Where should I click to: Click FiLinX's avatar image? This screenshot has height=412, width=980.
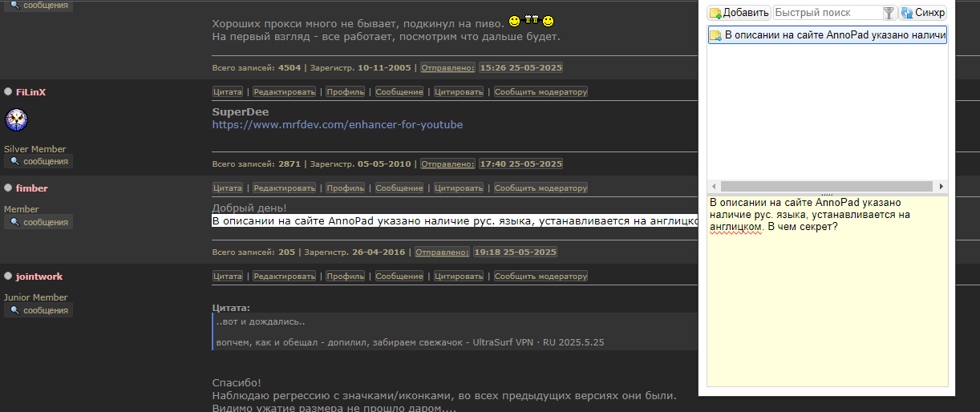pos(17,120)
